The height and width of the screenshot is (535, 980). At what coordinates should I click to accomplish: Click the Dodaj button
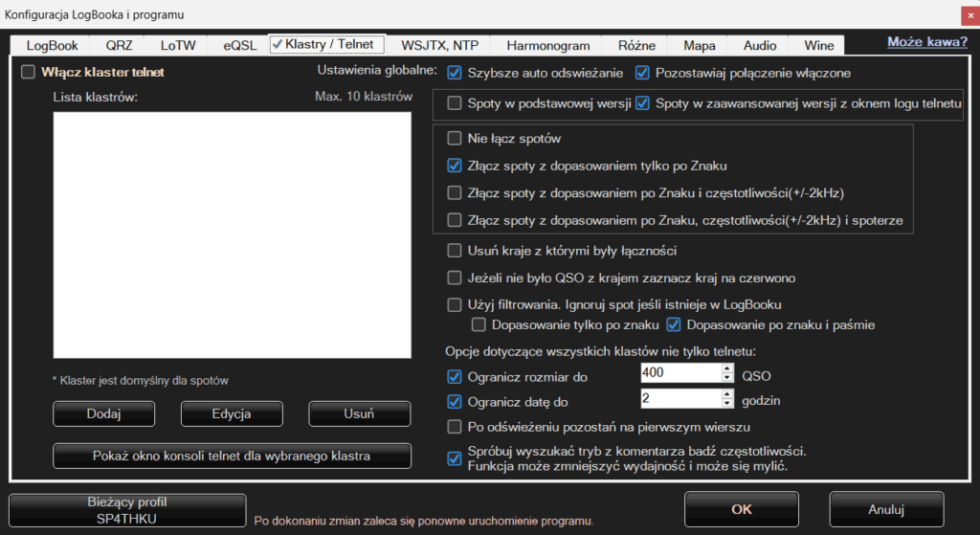pyautogui.click(x=103, y=413)
